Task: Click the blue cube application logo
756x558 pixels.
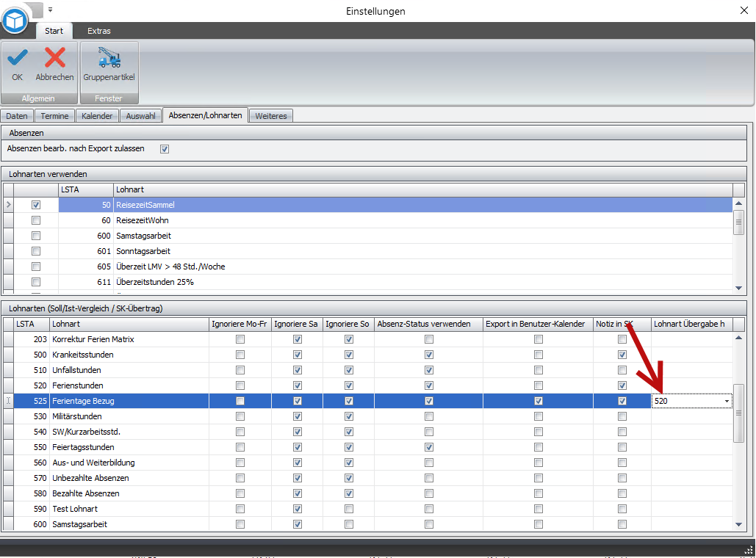Action: (x=15, y=20)
